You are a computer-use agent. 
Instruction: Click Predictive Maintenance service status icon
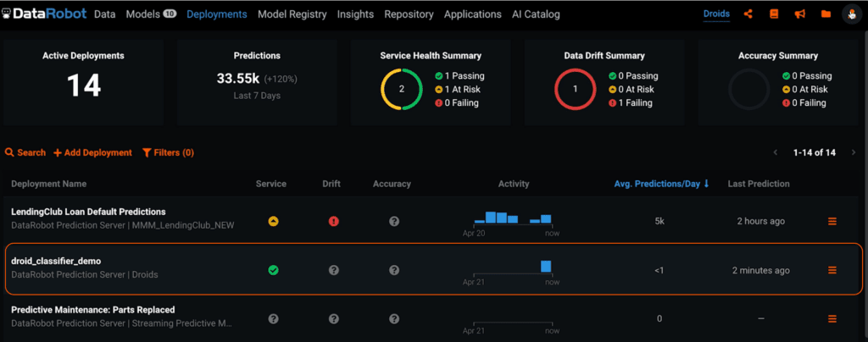274,319
